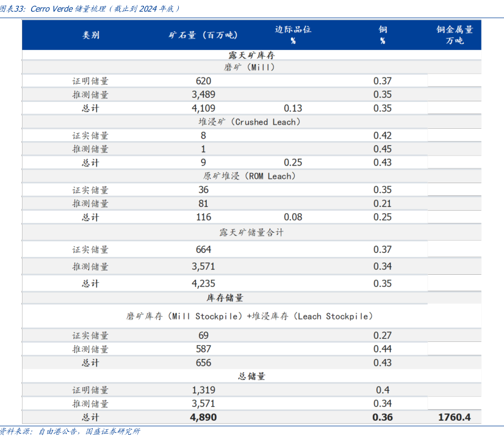Click the chart title 'Cerro Verde 储量梳理'
The image size is (504, 447).
[x=68, y=9]
